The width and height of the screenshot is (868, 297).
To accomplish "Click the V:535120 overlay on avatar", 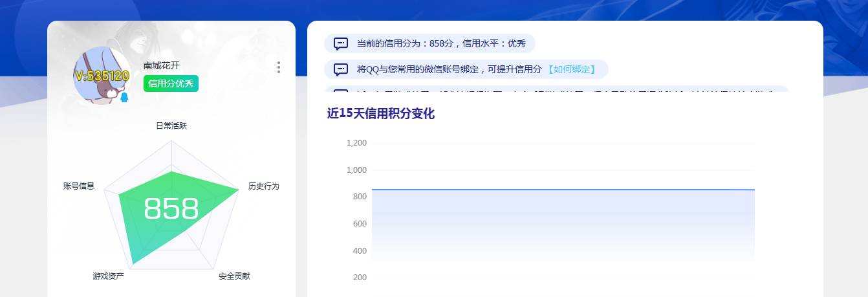I will [102, 76].
